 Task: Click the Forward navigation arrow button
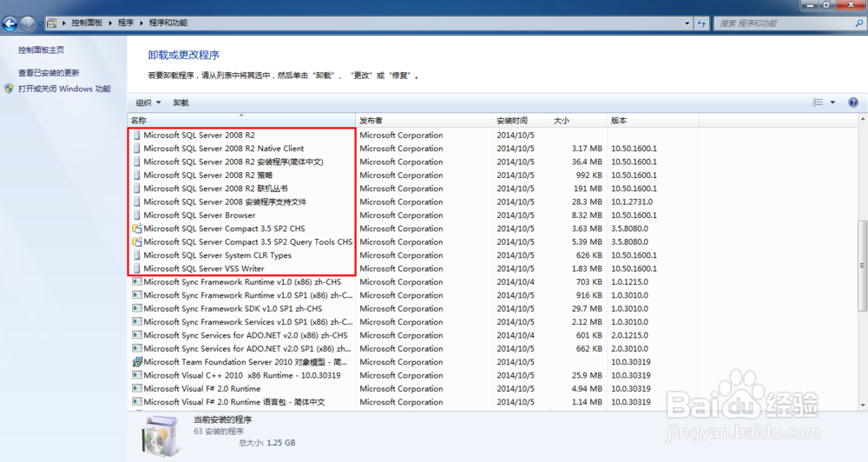[x=27, y=23]
